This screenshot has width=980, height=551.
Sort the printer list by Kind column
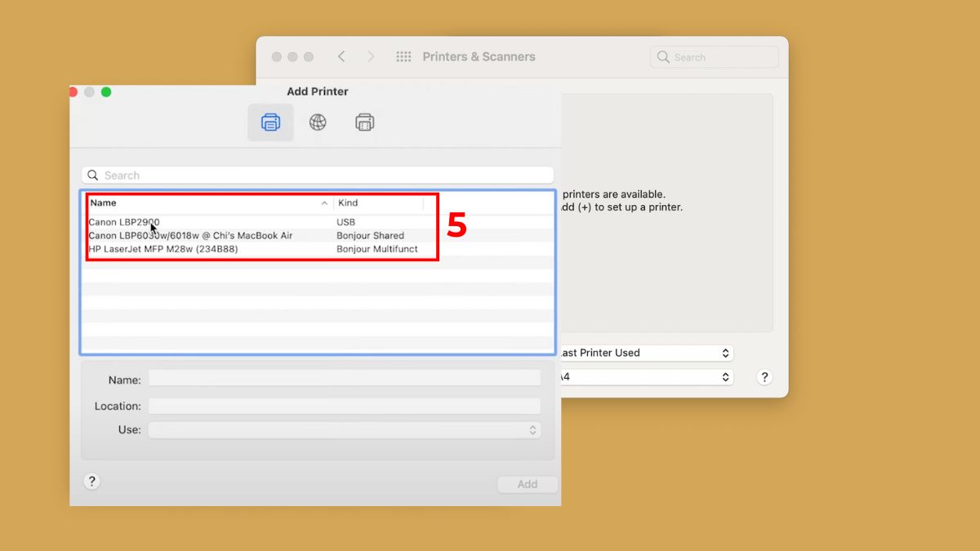point(379,202)
